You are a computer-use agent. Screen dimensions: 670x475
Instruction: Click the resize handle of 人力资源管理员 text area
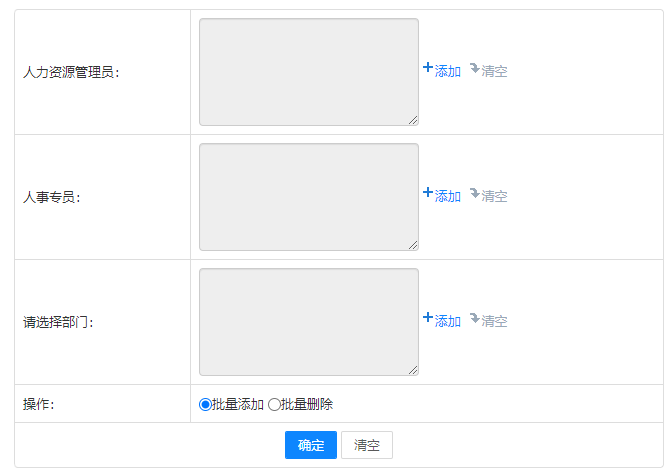pyautogui.click(x=413, y=120)
